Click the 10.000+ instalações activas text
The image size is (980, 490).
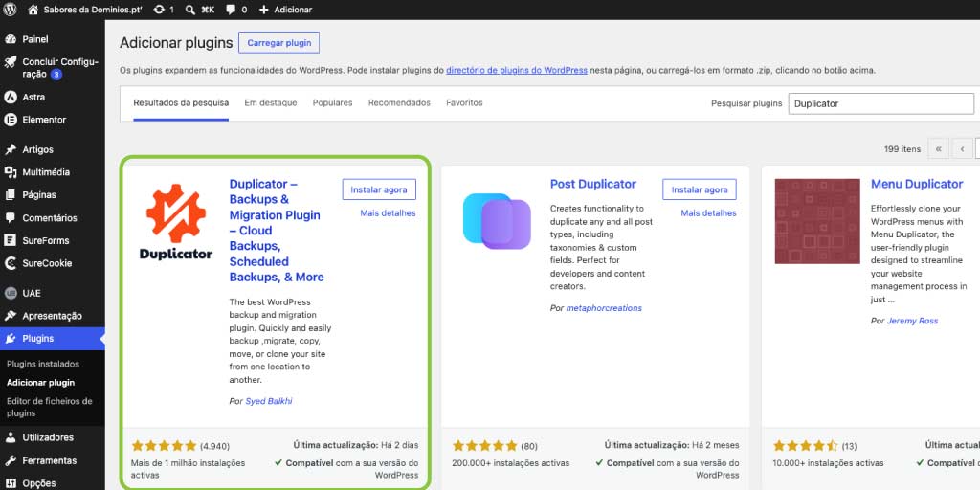coord(828,463)
